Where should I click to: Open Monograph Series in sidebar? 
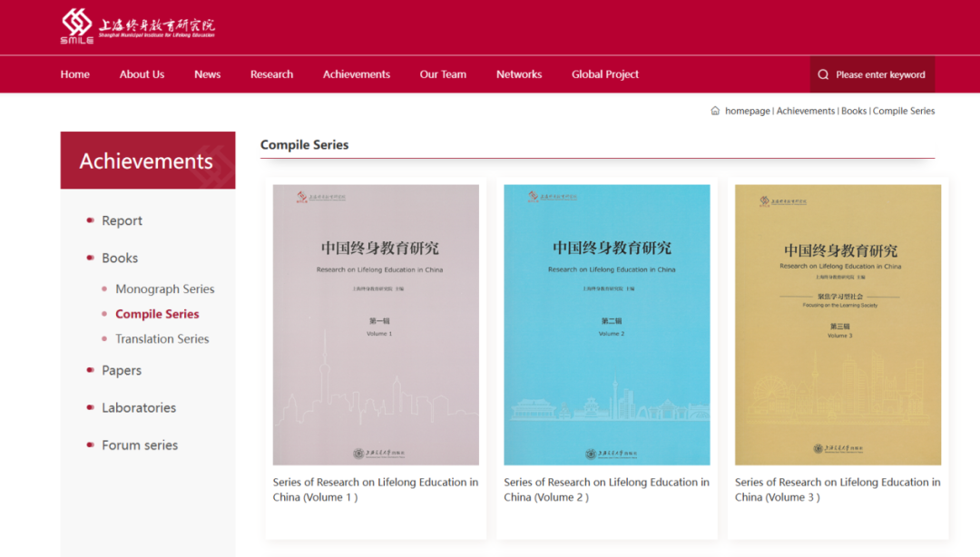(164, 288)
